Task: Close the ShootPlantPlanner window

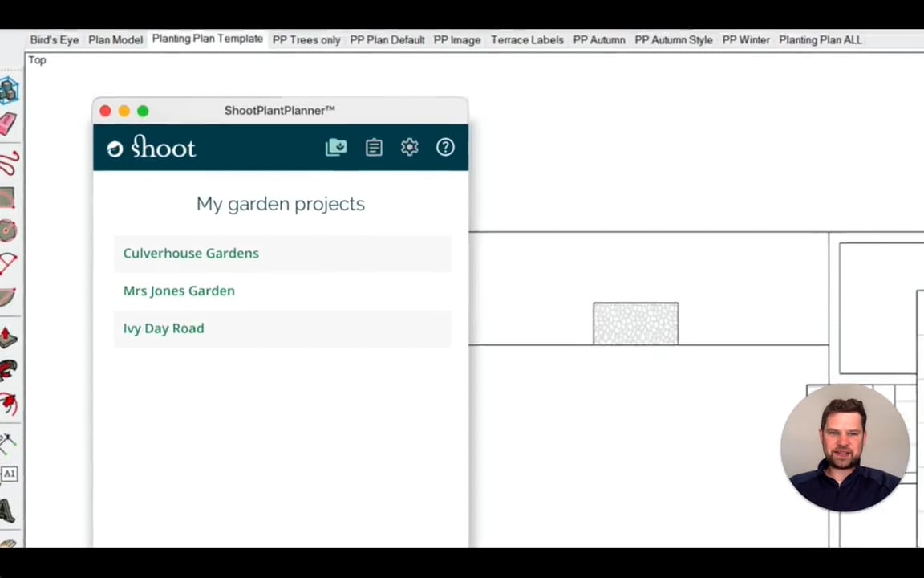Action: click(x=106, y=111)
